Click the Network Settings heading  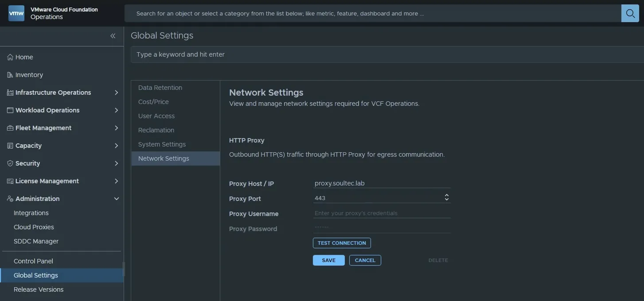[x=266, y=93]
